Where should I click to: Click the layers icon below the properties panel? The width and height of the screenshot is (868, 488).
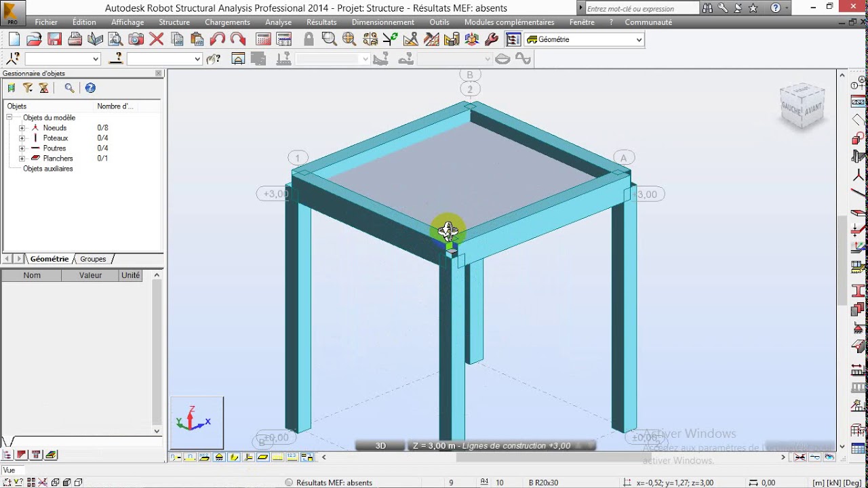[52, 455]
